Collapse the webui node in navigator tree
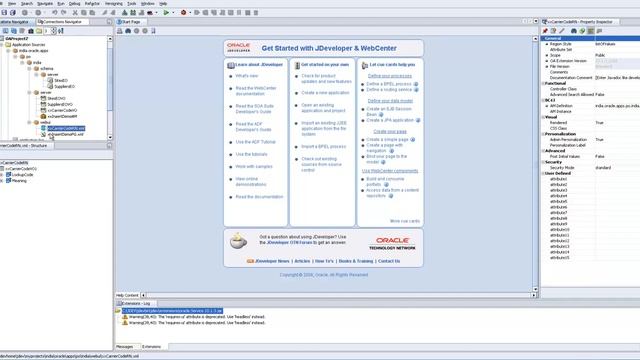The width and height of the screenshot is (640, 360). 29,122
